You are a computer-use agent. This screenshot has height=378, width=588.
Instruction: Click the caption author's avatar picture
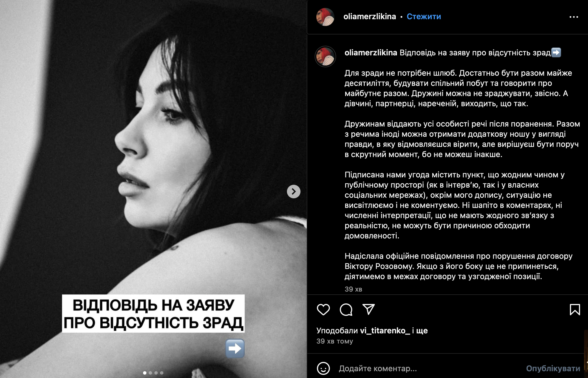[x=325, y=57]
